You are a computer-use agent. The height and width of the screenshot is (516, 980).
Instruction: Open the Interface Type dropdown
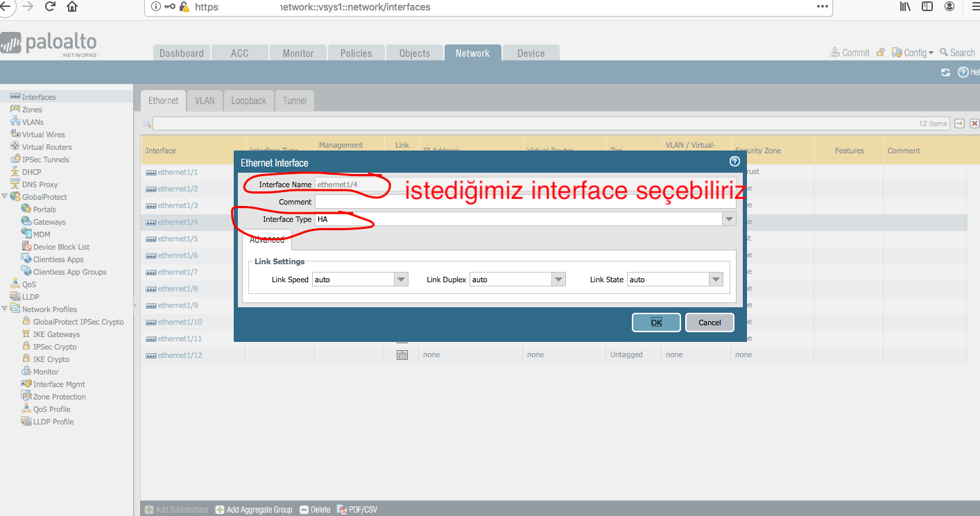tap(728, 219)
